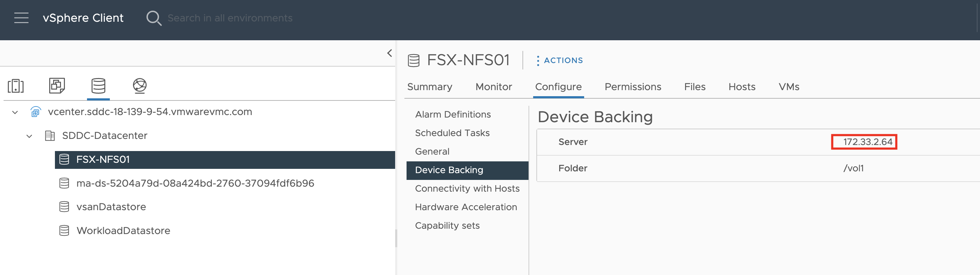Open Connectivity with Hosts settings

(x=467, y=188)
